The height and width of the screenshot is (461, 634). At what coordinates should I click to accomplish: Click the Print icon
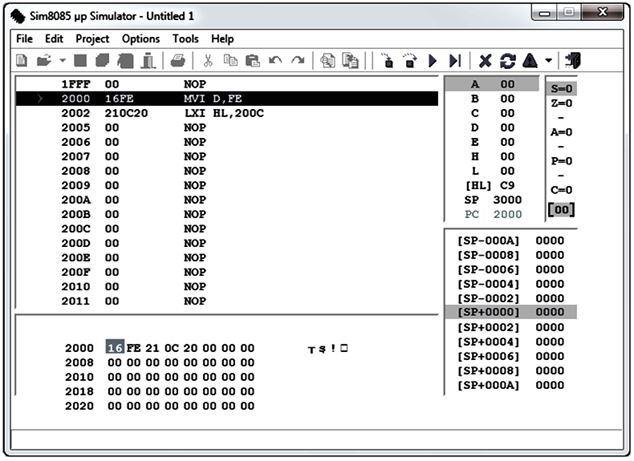click(x=178, y=61)
